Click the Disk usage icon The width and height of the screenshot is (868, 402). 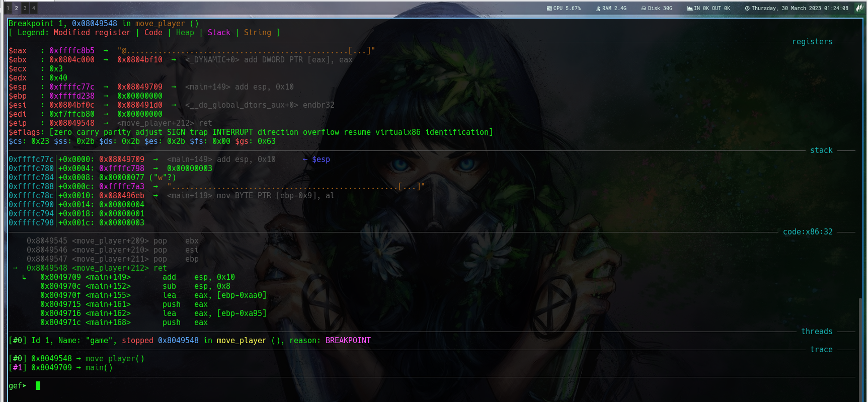click(644, 8)
